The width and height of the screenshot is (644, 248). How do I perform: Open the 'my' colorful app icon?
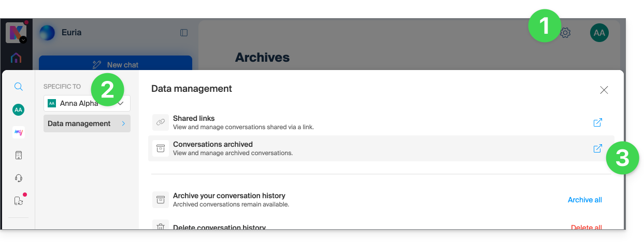[18, 132]
